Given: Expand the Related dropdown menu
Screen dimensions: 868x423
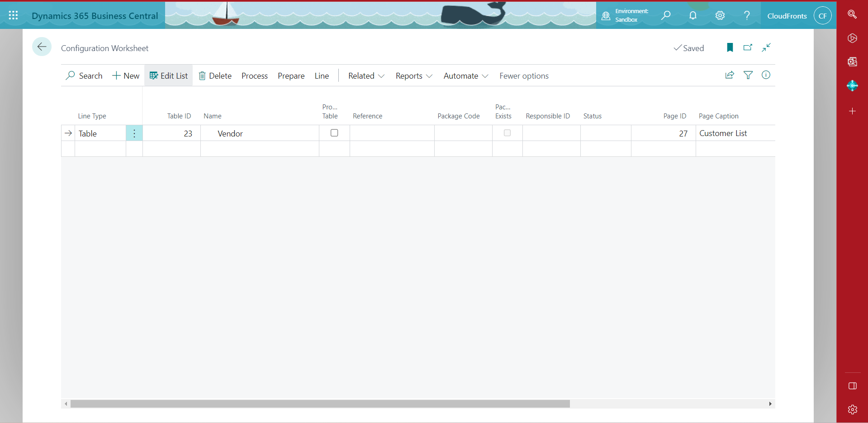Looking at the screenshot, I should [x=366, y=76].
